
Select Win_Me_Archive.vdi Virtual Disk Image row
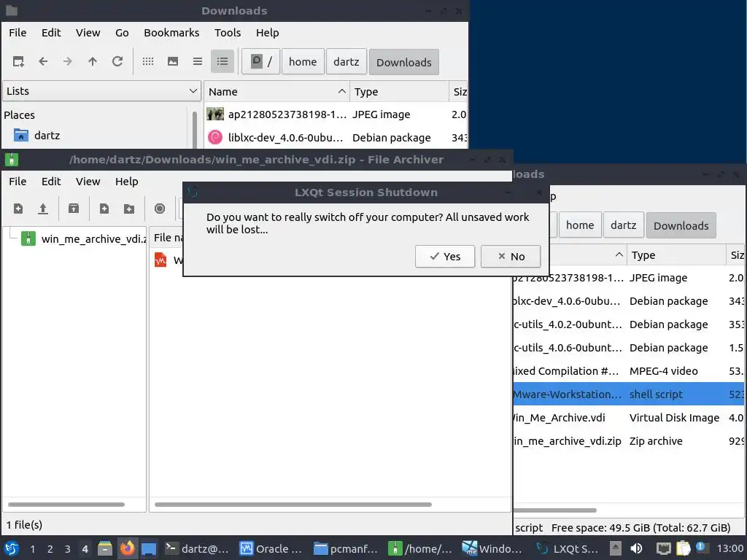pyautogui.click(x=630, y=418)
